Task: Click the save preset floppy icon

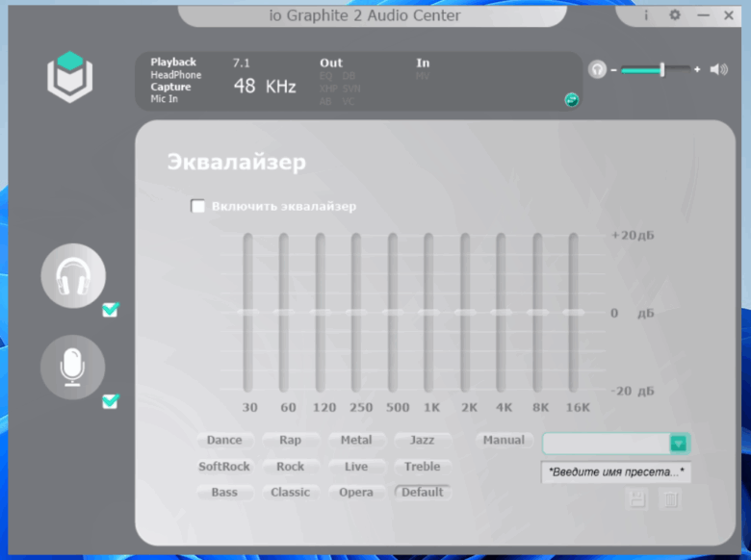Action: [637, 499]
